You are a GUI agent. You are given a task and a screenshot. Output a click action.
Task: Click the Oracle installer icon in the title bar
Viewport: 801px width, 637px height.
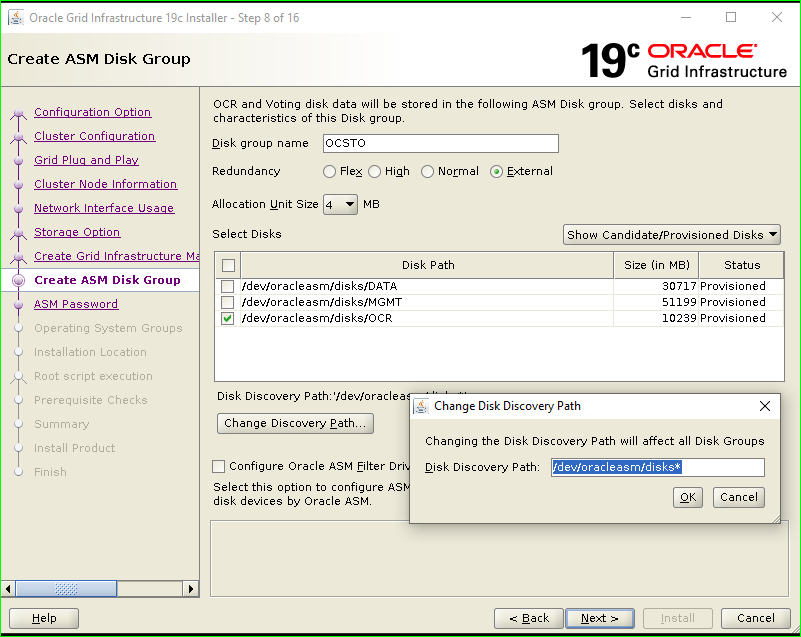pos(16,17)
